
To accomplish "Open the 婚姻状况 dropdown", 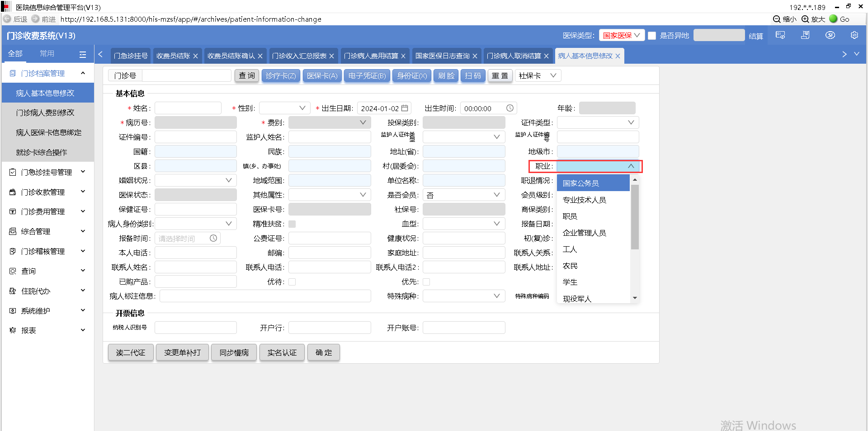I will 196,180.
